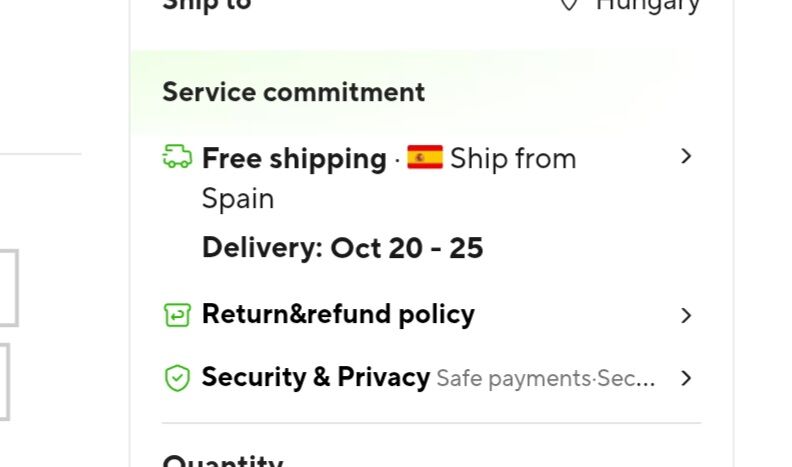792x467 pixels.
Task: Change the Hungary shipping destination
Action: pyautogui.click(x=647, y=5)
